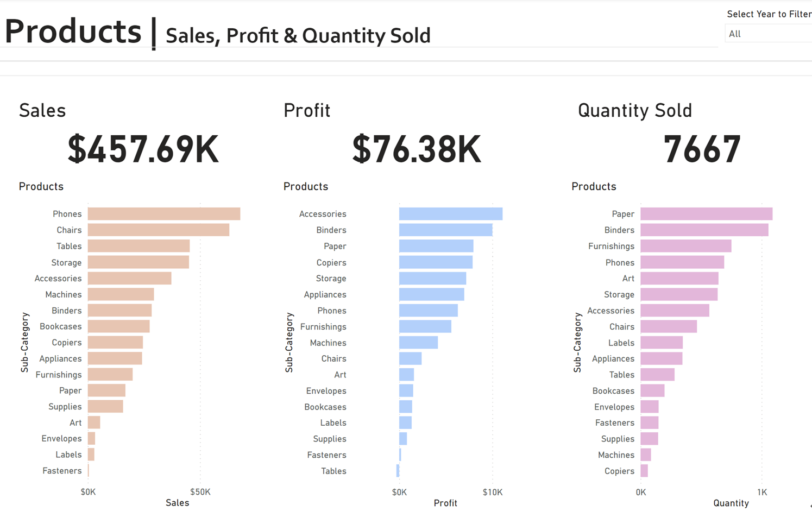Click the Supplies label in Sales chart
The image size is (812, 511).
(x=65, y=407)
